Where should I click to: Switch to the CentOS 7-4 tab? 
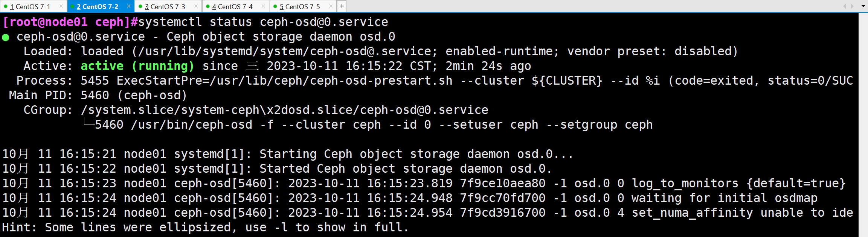232,6
